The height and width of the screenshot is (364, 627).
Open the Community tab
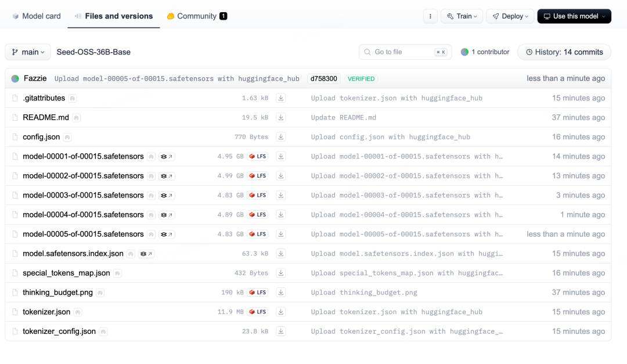197,16
